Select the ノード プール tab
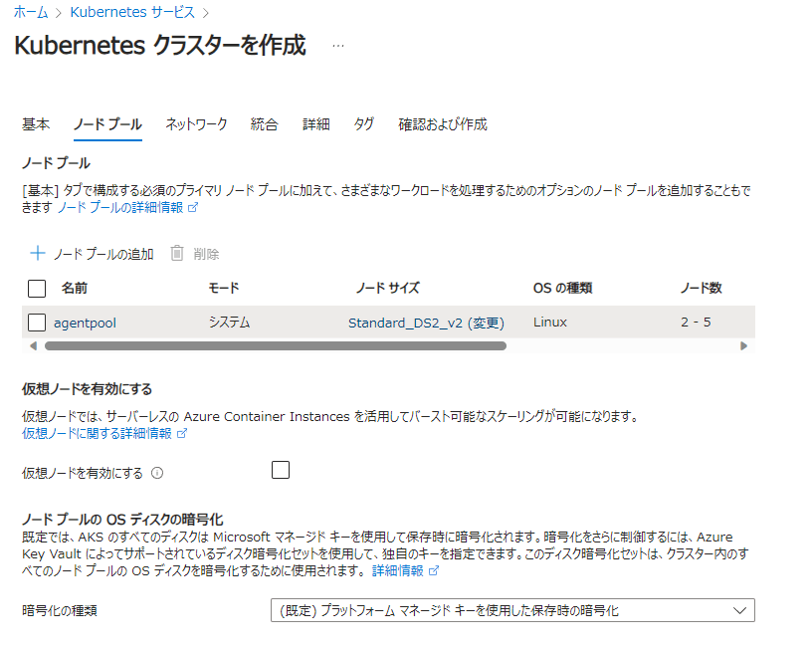Image resolution: width=812 pixels, height=650 pixels. click(x=107, y=124)
